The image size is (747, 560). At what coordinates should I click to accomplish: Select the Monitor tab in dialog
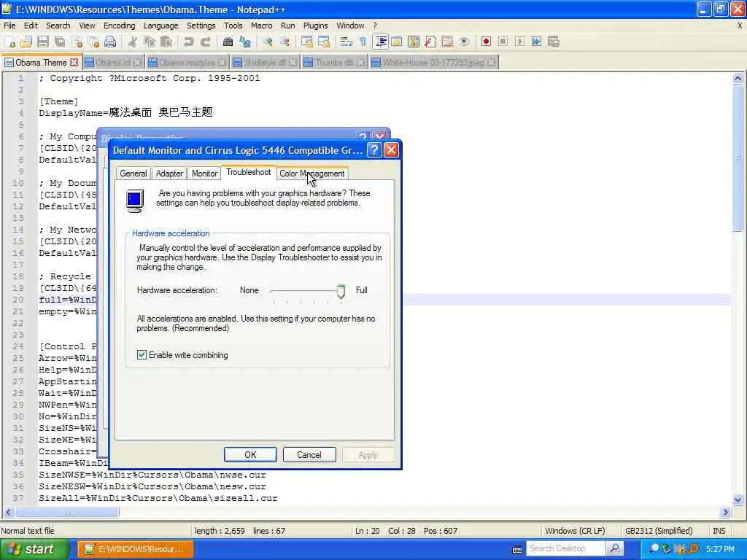pyautogui.click(x=204, y=174)
